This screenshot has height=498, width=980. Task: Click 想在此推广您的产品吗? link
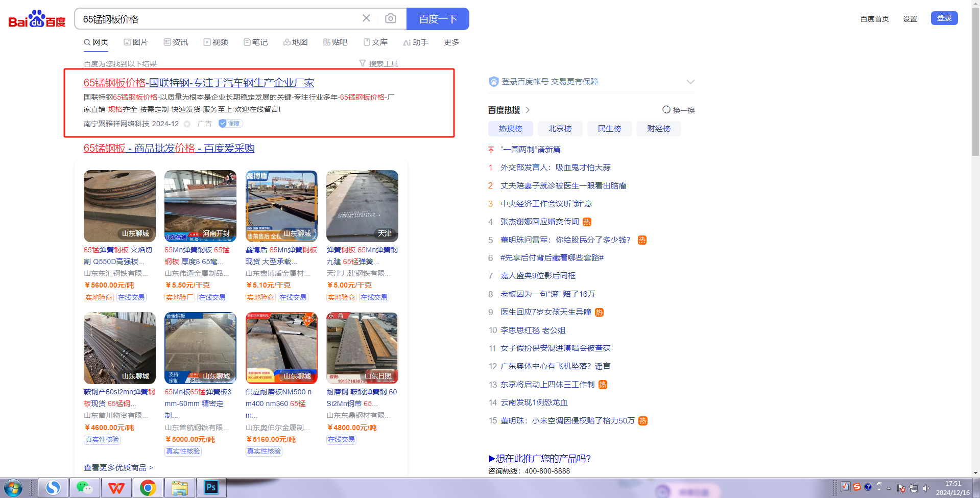pyautogui.click(x=540, y=459)
